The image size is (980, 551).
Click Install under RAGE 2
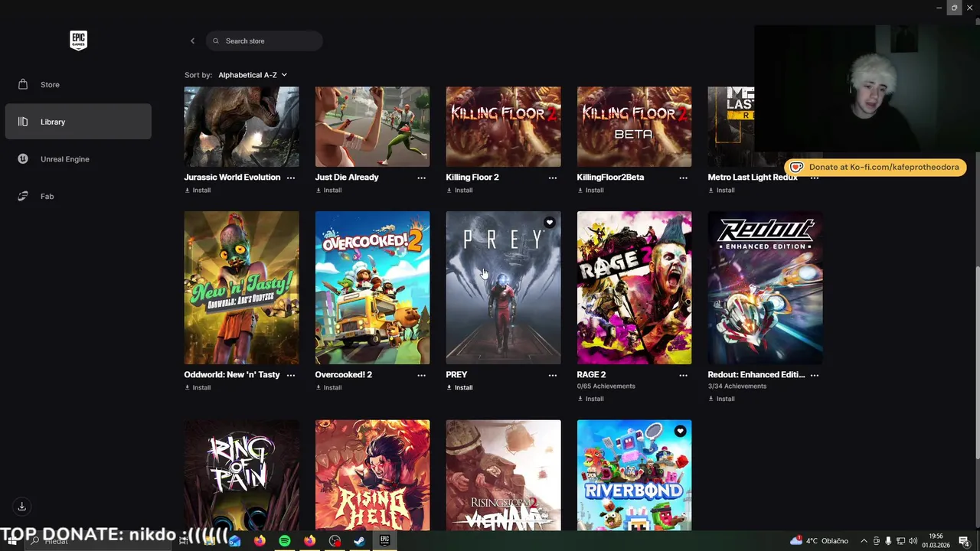click(x=590, y=399)
